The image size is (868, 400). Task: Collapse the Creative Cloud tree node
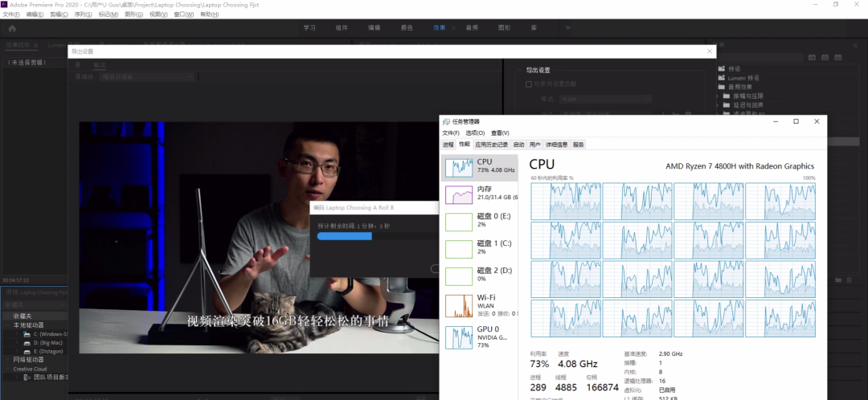(9, 369)
